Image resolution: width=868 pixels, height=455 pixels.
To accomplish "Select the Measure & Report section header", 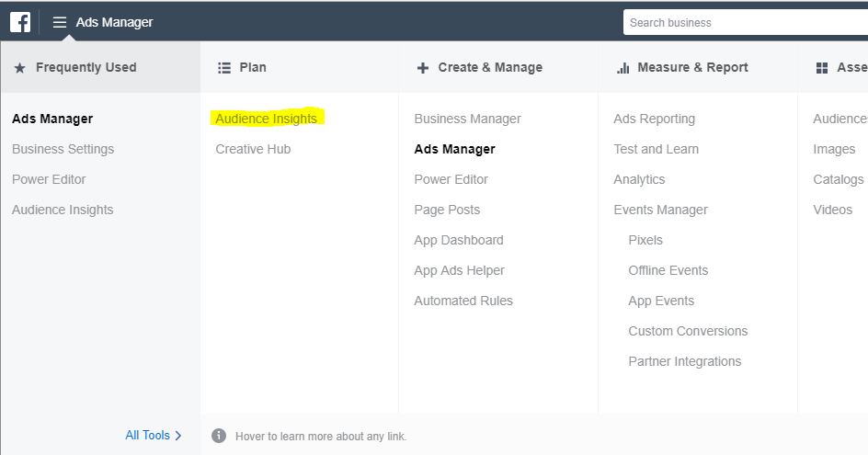I will [x=698, y=67].
